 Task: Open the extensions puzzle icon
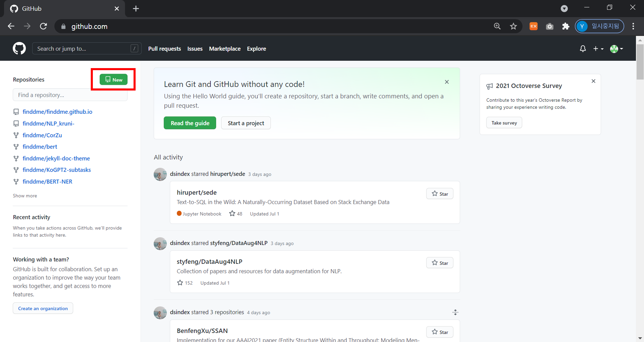point(566,26)
